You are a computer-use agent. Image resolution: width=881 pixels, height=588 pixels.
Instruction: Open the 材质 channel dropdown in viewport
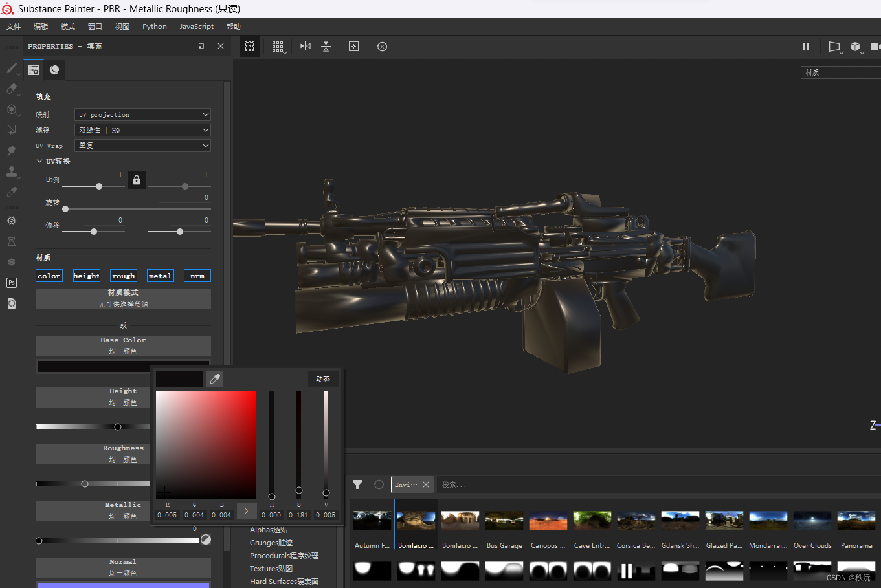click(840, 72)
